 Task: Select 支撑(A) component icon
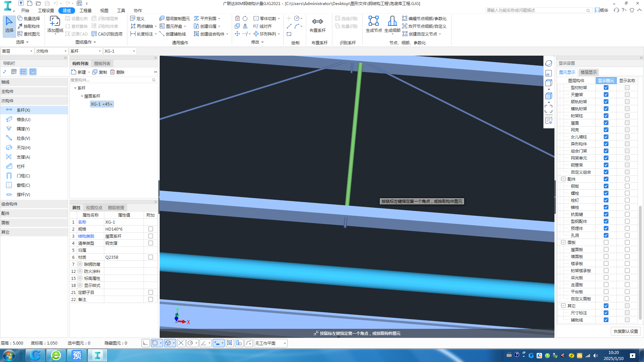point(9,157)
